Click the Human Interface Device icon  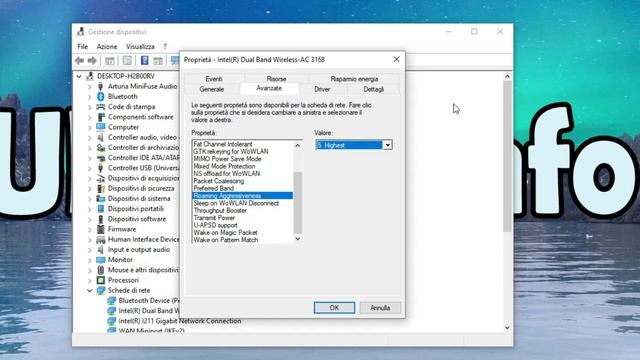(100, 239)
